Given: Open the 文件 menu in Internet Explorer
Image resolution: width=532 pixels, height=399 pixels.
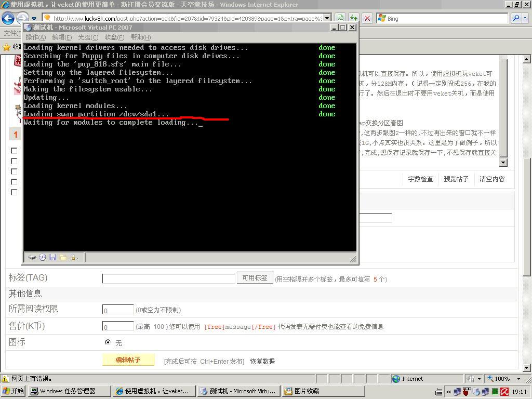Looking at the screenshot, I should point(12,33).
